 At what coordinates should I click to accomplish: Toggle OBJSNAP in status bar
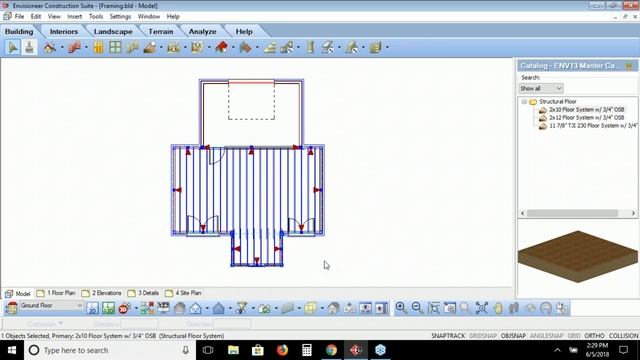pos(513,336)
